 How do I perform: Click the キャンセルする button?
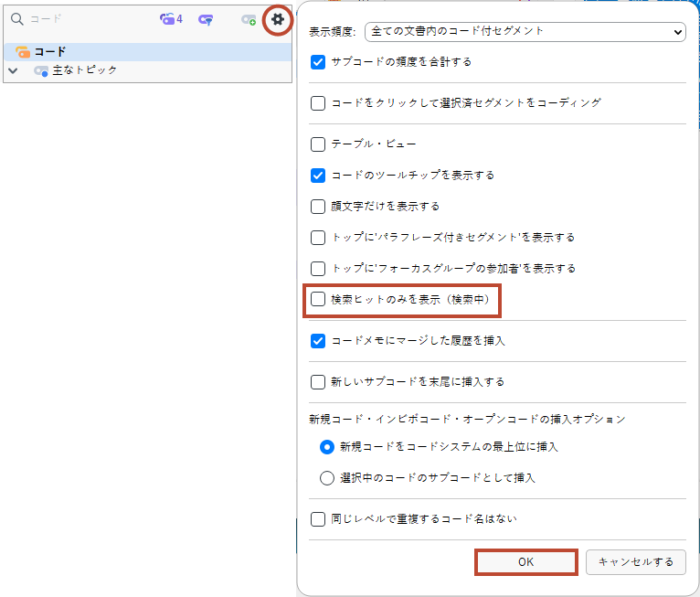[635, 562]
